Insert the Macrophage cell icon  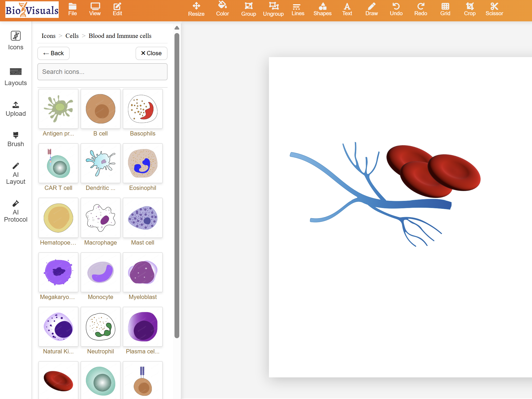(101, 218)
